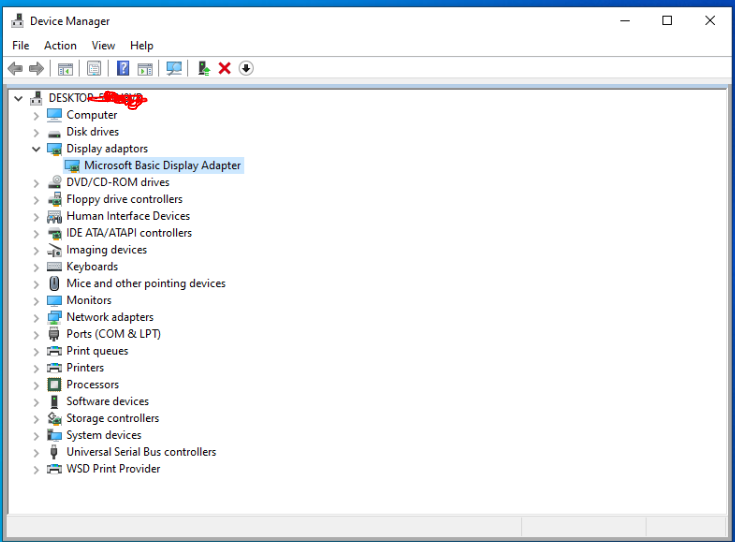
Task: Select the Print queues label
Action: 97,351
